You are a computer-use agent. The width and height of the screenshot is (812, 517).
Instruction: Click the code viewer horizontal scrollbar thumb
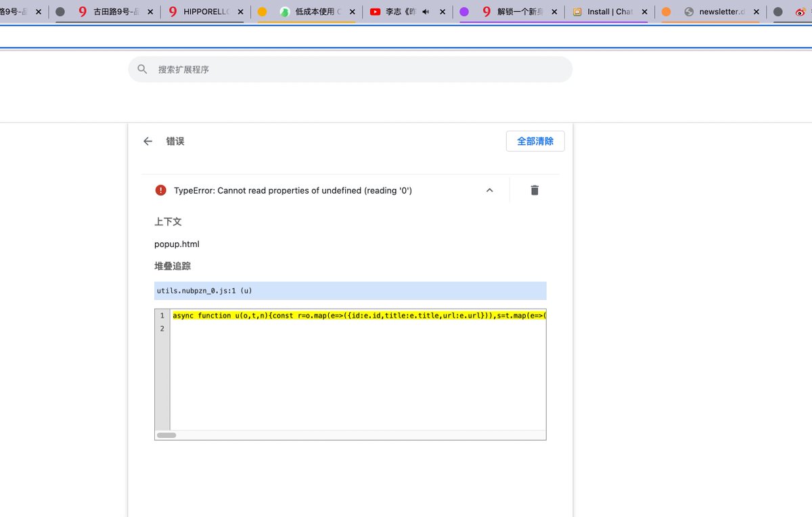click(x=166, y=435)
